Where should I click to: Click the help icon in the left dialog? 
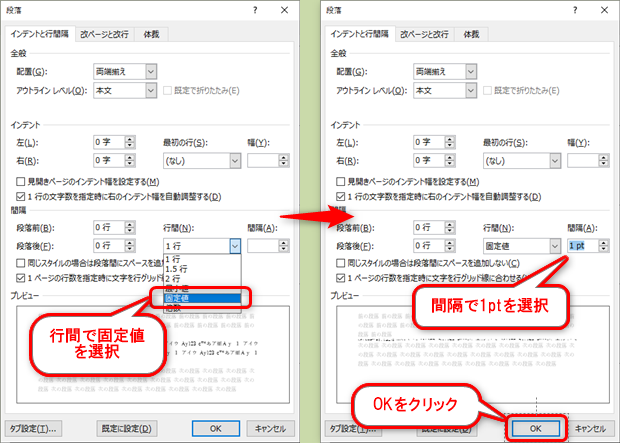pos(255,11)
